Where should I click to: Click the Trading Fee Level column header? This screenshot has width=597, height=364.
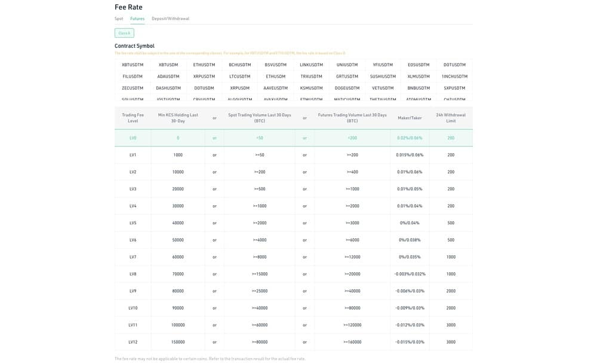click(133, 118)
